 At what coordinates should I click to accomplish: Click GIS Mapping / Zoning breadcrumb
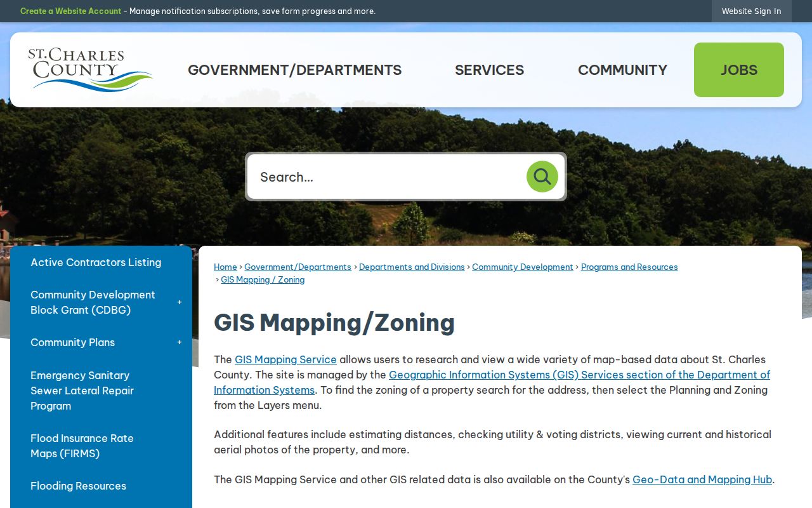[x=263, y=280]
